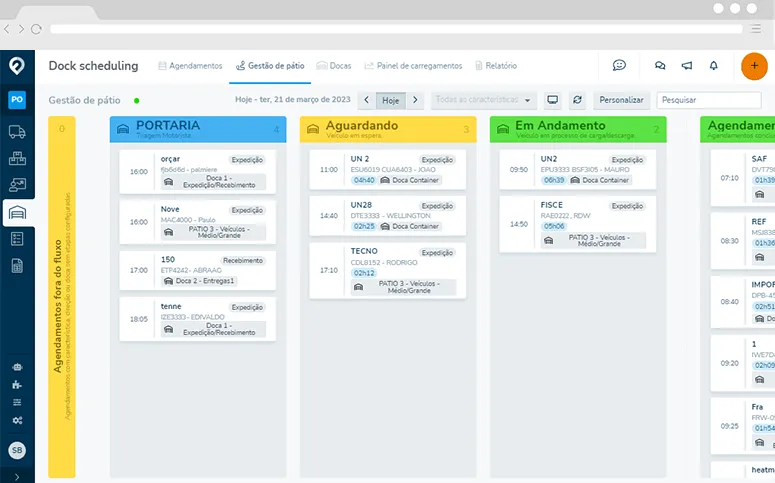Switch to the Agendamentos tab

tap(190, 66)
